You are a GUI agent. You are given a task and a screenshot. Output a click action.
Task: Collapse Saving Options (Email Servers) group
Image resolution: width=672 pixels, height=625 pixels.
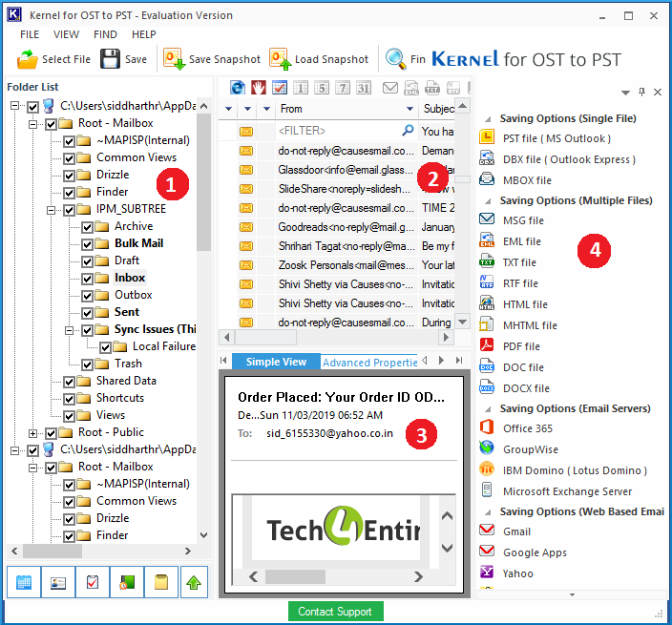click(488, 409)
